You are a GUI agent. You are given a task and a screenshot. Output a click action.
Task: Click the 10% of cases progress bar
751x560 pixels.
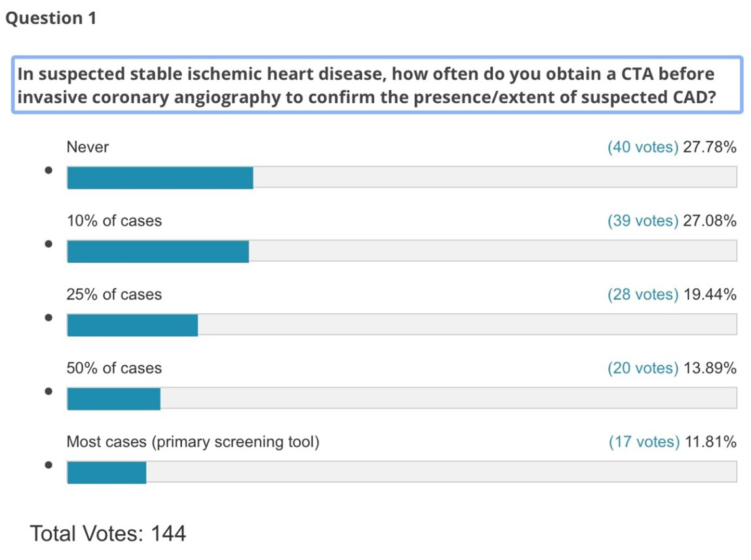coord(401,252)
